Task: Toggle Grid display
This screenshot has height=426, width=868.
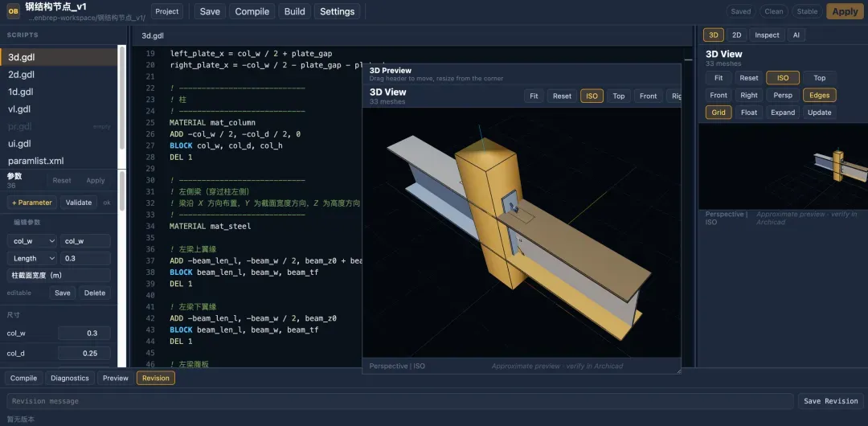Action: click(719, 113)
